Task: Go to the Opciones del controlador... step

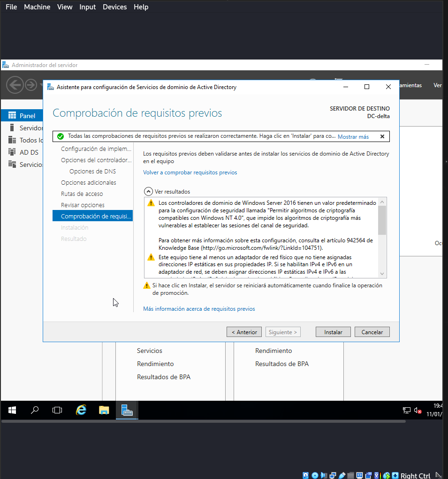Action: tap(96, 160)
